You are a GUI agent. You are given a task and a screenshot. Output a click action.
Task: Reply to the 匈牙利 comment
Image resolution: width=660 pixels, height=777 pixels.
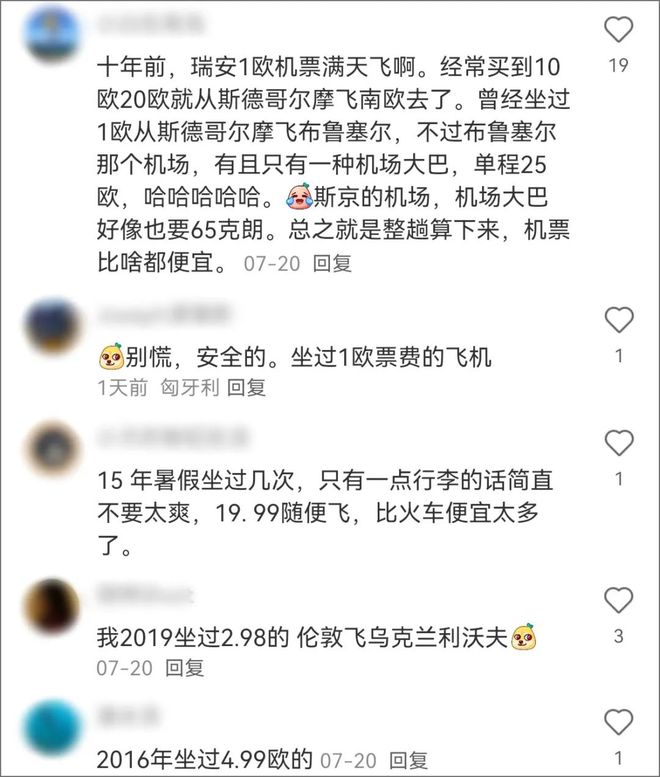[246, 388]
